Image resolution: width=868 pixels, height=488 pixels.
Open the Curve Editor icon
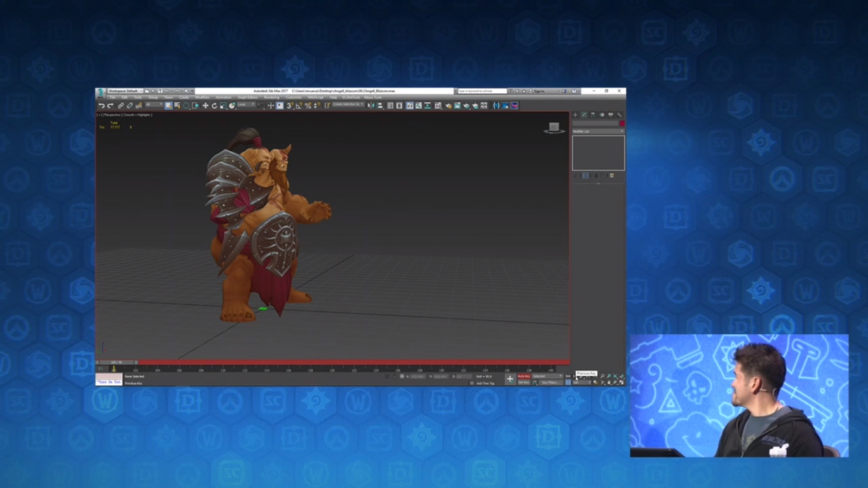418,105
